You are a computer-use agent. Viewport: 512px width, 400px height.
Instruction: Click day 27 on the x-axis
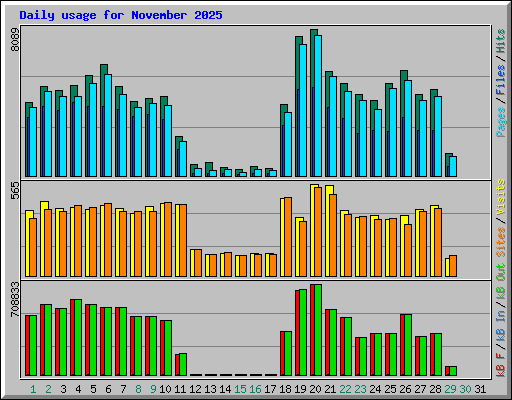click(420, 389)
